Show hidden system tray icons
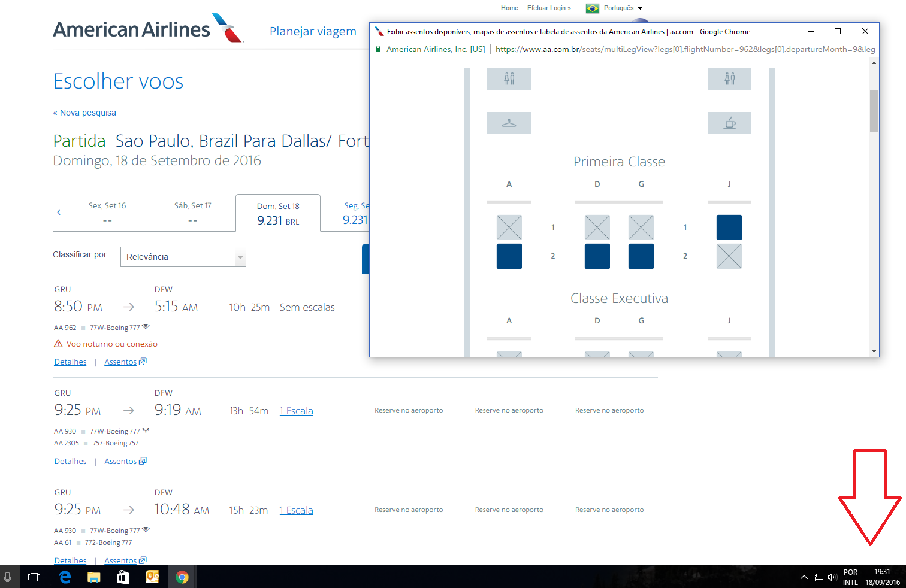The height and width of the screenshot is (588, 906). pos(804,577)
